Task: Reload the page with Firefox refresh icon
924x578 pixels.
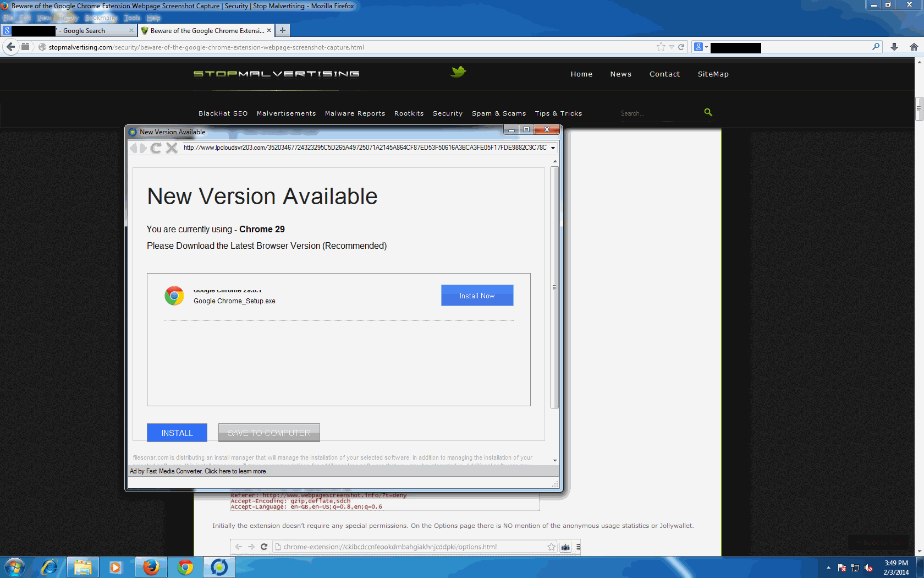Action: tap(681, 47)
